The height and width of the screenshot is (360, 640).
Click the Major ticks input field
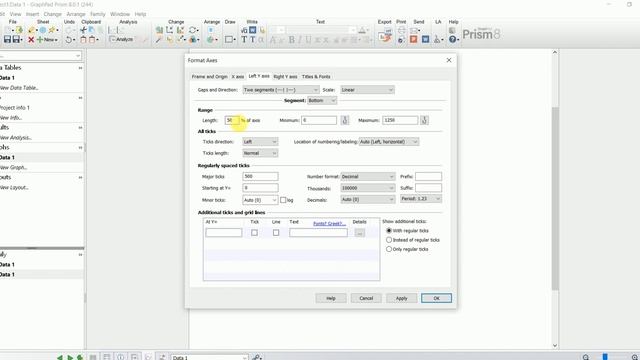tap(260, 177)
